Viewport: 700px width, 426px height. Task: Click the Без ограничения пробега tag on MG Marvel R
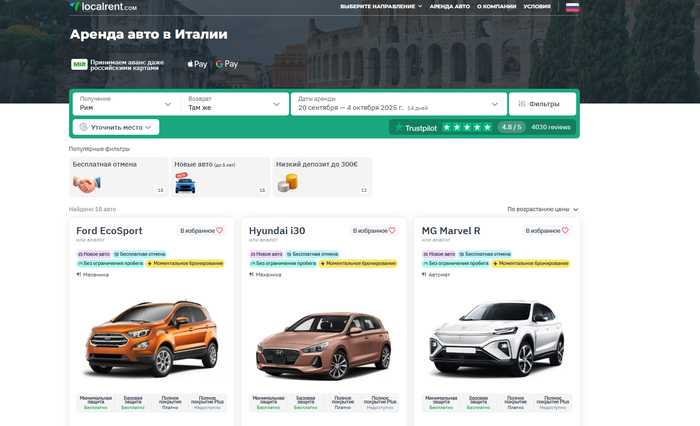point(456,263)
